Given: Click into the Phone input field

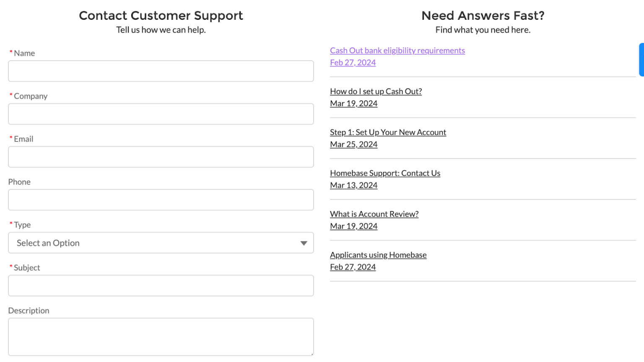Looking at the screenshot, I should (161, 199).
